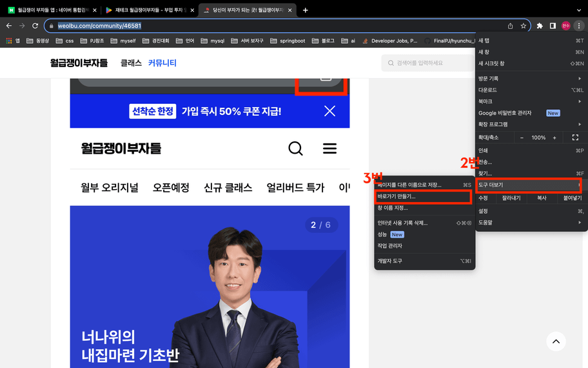
Task: Open the profile avatar in the toolbar
Action: (x=565, y=26)
